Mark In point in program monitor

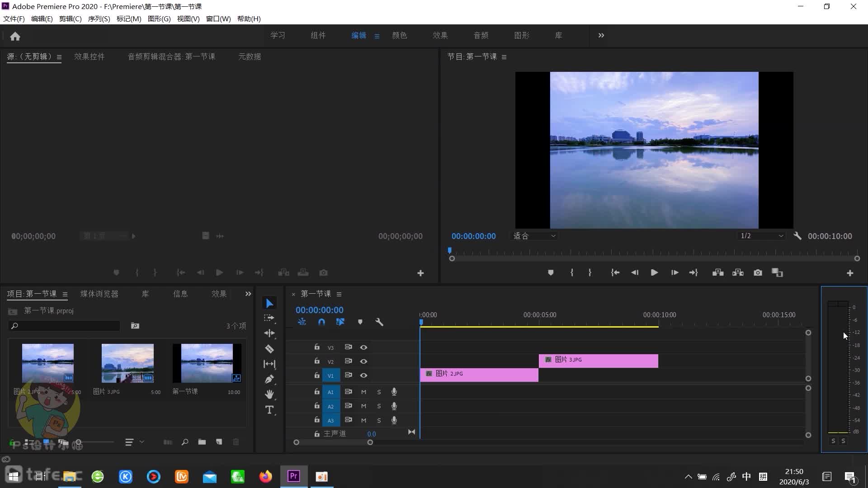[x=572, y=273]
